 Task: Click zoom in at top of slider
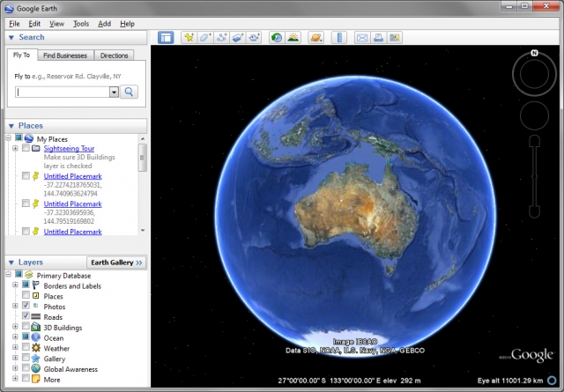point(535,141)
